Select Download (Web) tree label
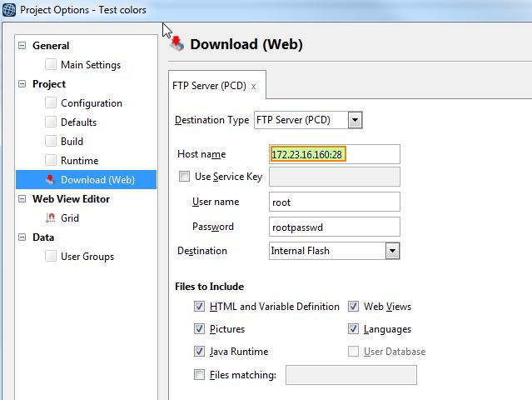Image resolution: width=532 pixels, height=400 pixels. pyautogui.click(x=97, y=180)
